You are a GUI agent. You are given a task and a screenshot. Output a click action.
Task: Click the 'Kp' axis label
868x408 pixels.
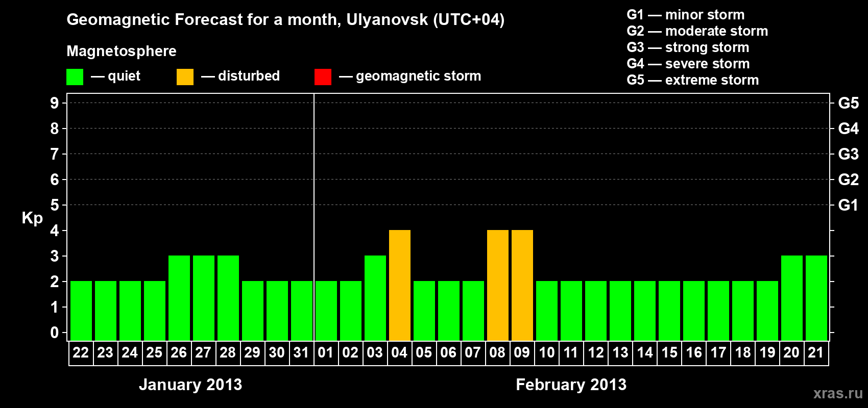(32, 218)
